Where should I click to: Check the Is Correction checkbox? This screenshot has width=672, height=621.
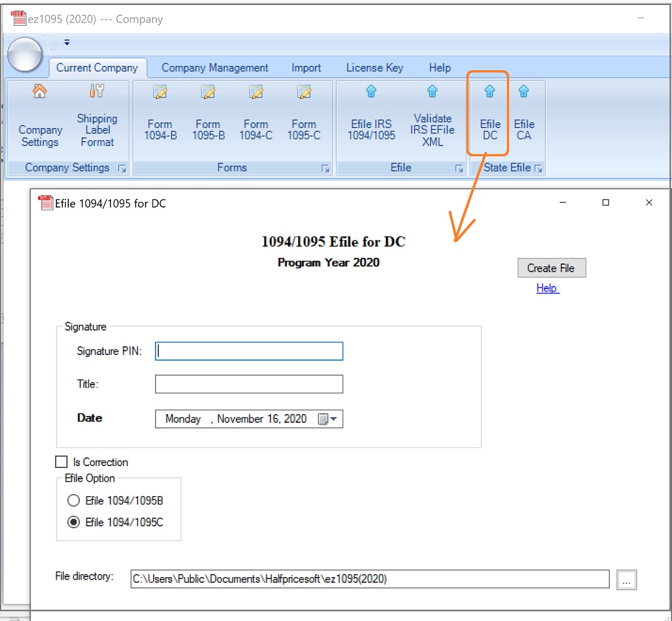(x=61, y=462)
